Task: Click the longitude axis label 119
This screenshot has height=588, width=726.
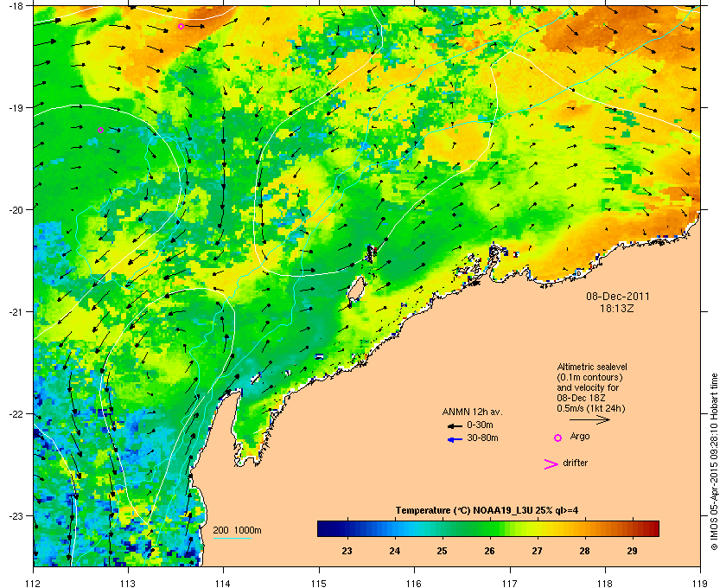Action: point(700,583)
